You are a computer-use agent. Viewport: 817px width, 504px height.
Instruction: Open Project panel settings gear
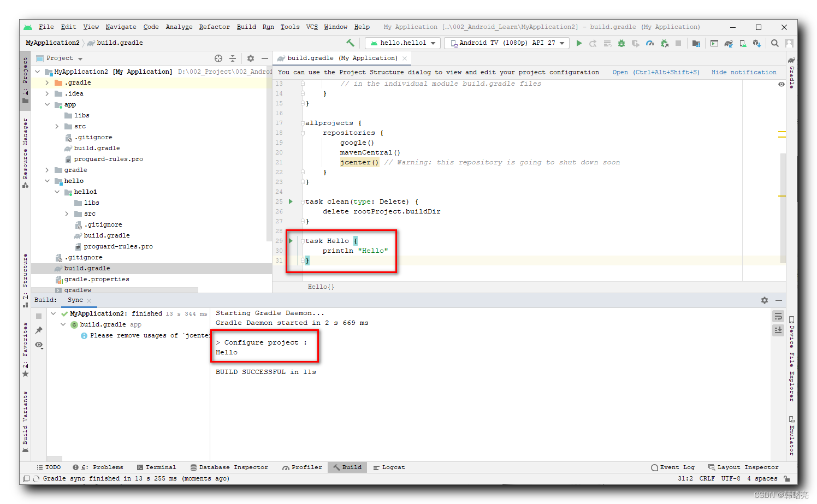pyautogui.click(x=251, y=58)
